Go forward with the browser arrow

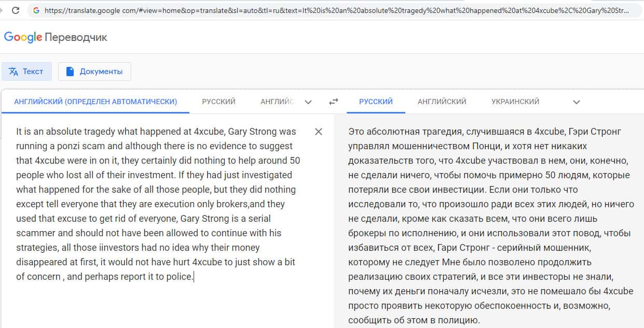(2, 10)
